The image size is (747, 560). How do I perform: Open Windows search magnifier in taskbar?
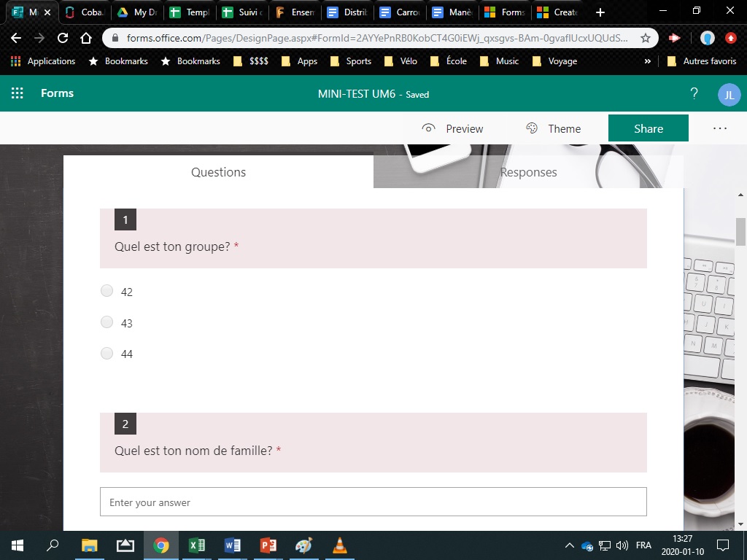click(53, 545)
